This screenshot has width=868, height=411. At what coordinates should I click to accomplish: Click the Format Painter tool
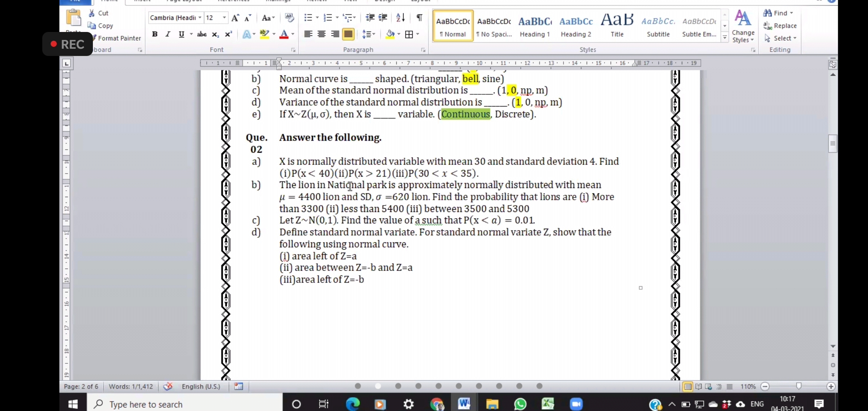coord(119,38)
